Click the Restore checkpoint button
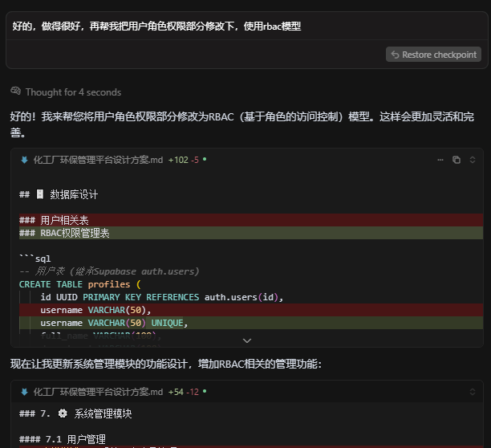This screenshot has width=491, height=448. [x=433, y=55]
